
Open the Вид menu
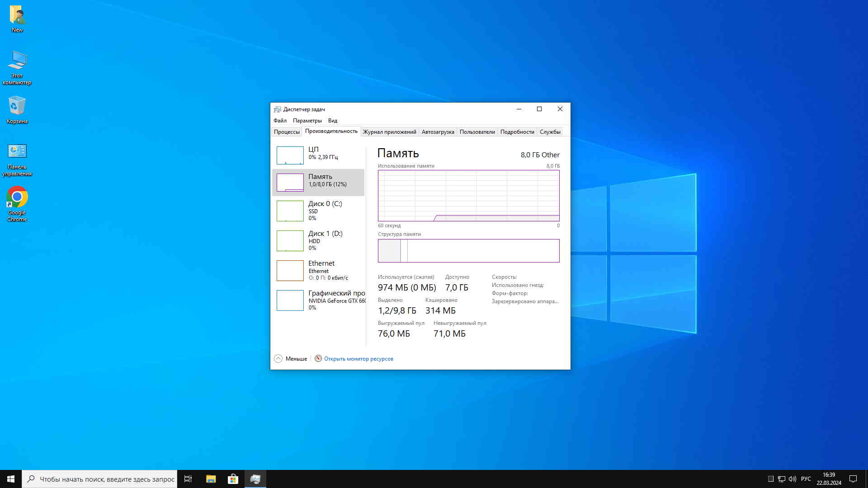tap(332, 121)
